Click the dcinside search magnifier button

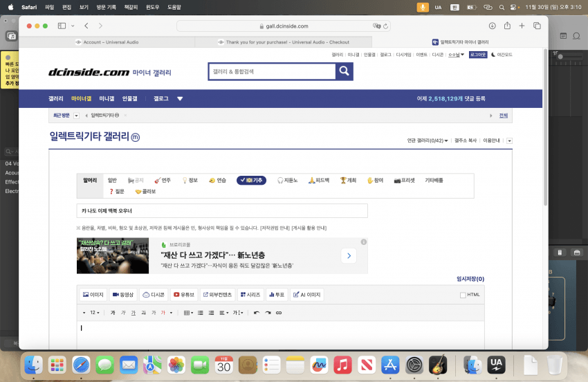click(344, 71)
